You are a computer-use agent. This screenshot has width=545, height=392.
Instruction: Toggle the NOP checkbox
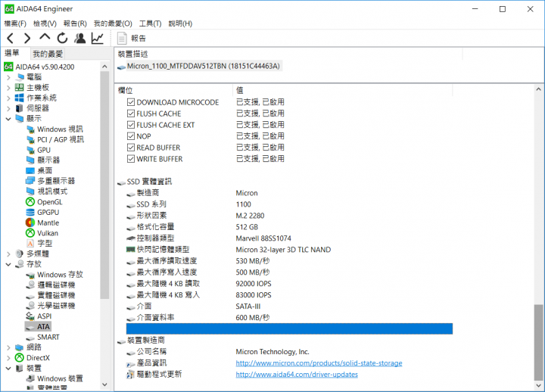131,136
